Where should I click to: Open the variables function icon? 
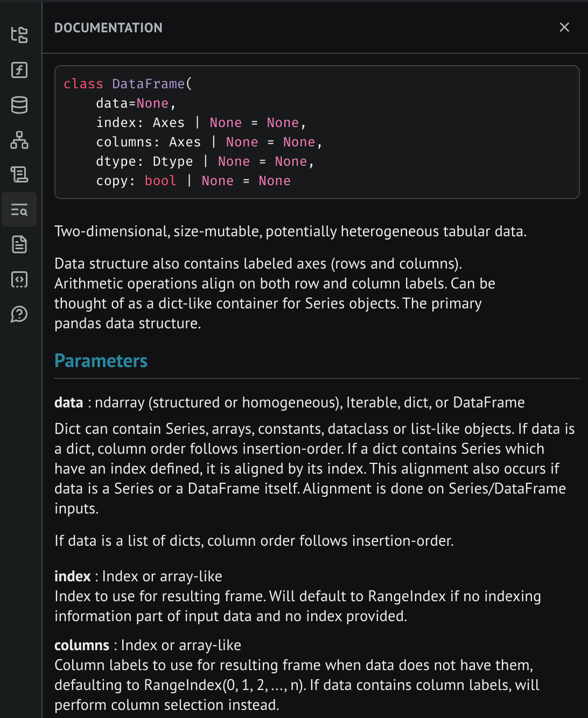19,70
